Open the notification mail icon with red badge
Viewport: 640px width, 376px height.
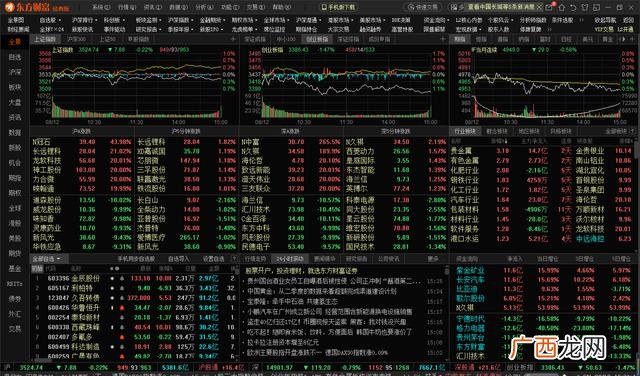[549, 7]
